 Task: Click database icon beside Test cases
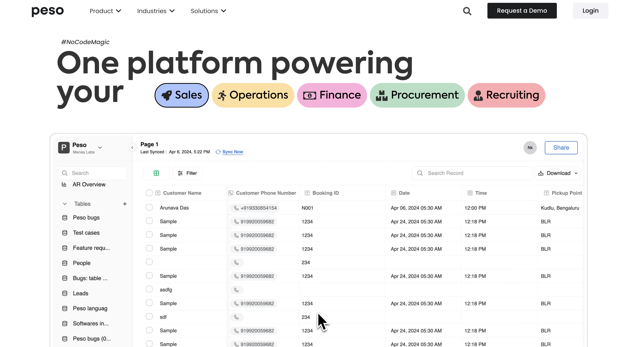65,233
